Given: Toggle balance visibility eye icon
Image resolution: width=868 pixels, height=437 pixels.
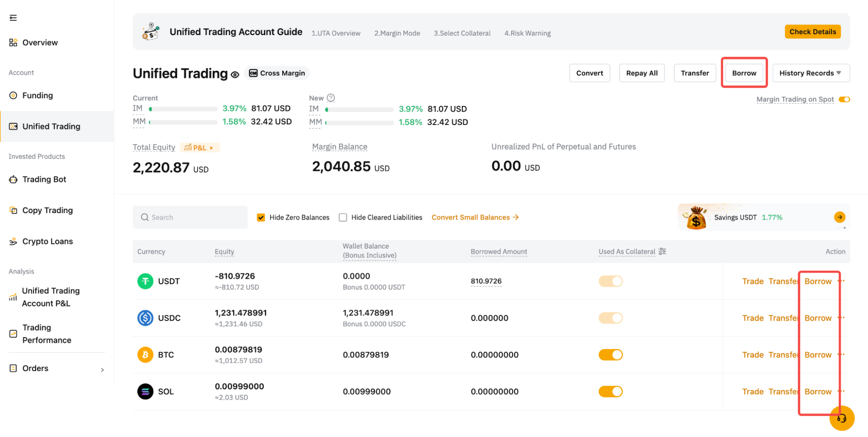Looking at the screenshot, I should pyautogui.click(x=235, y=75).
